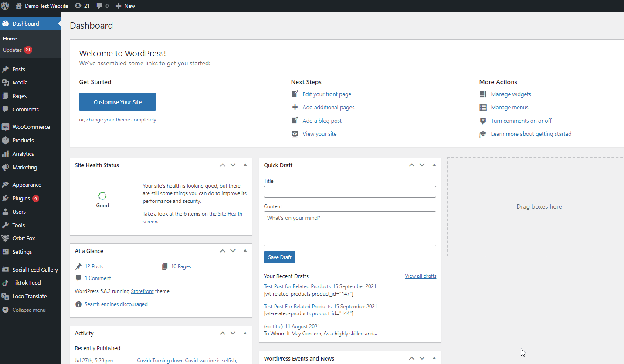Click the Social Feed Gallery camera icon

point(5,270)
